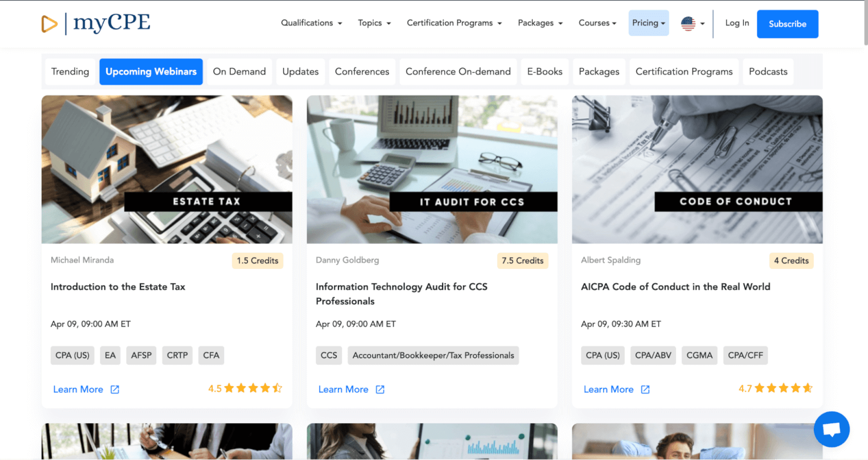Click the Log In link
The width and height of the screenshot is (868, 460).
[737, 23]
